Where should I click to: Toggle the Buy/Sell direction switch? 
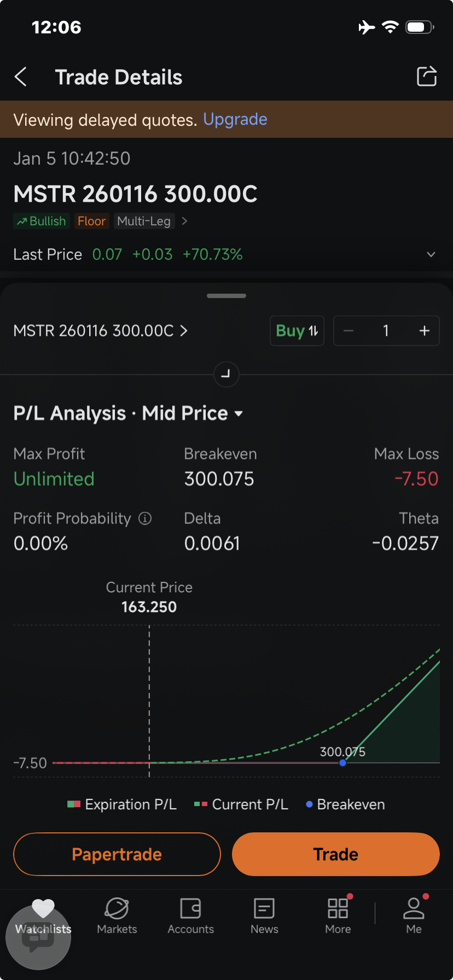297,331
